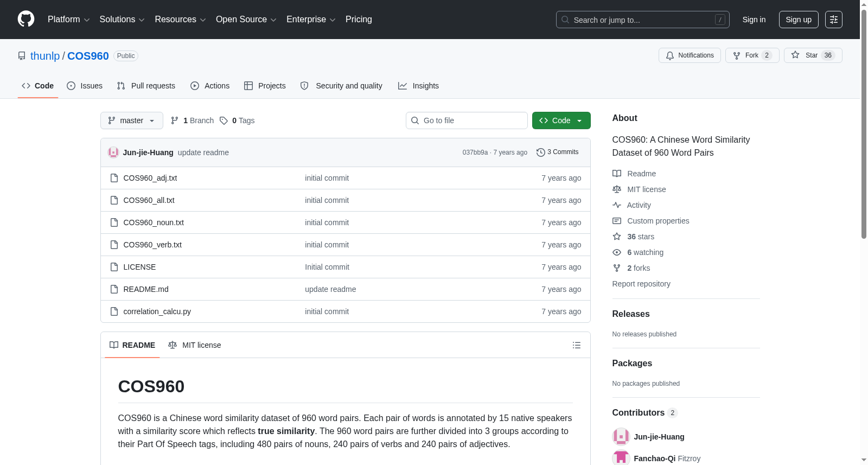Fork the repository with the Fork button
Image resolution: width=868 pixels, height=465 pixels.
click(752, 55)
